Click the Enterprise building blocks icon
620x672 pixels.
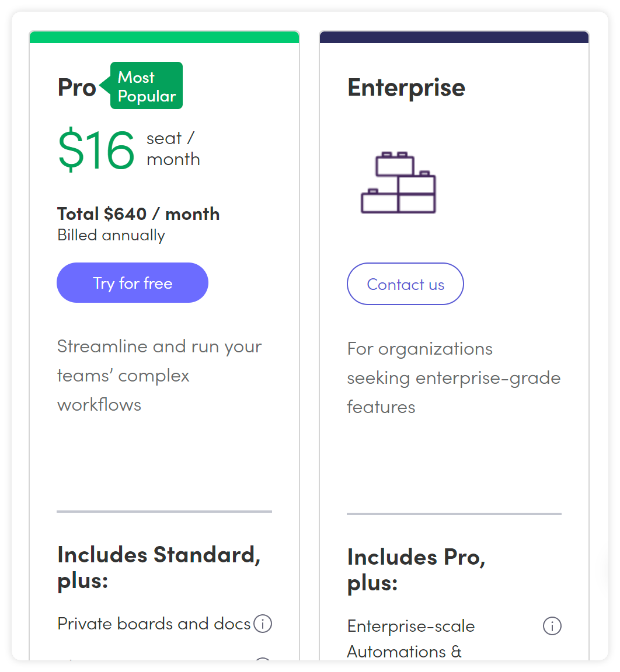click(x=399, y=183)
